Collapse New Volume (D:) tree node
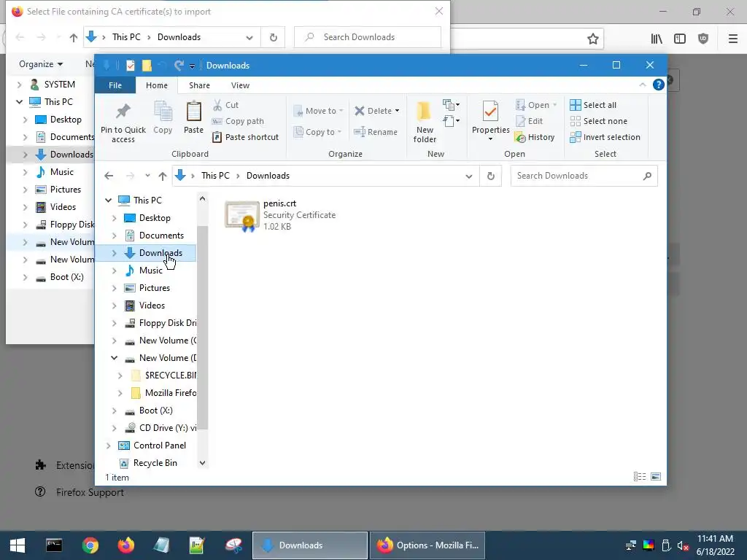 click(115, 358)
